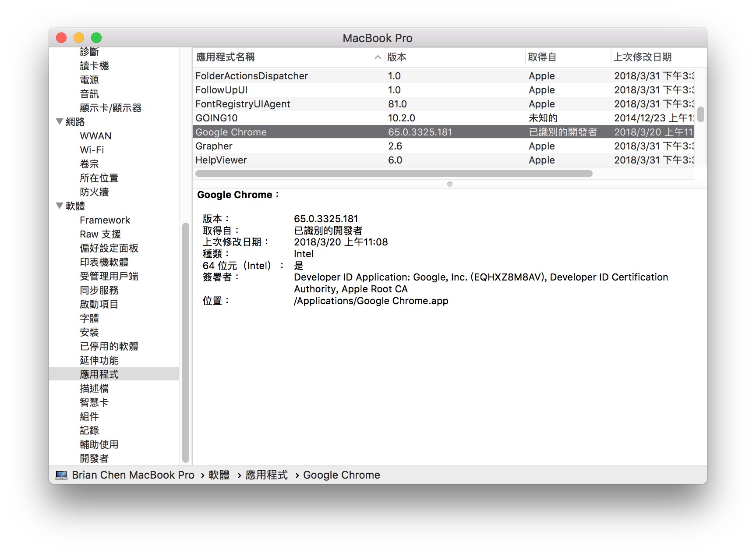Select 所在位置 in the sidebar

pos(99,178)
